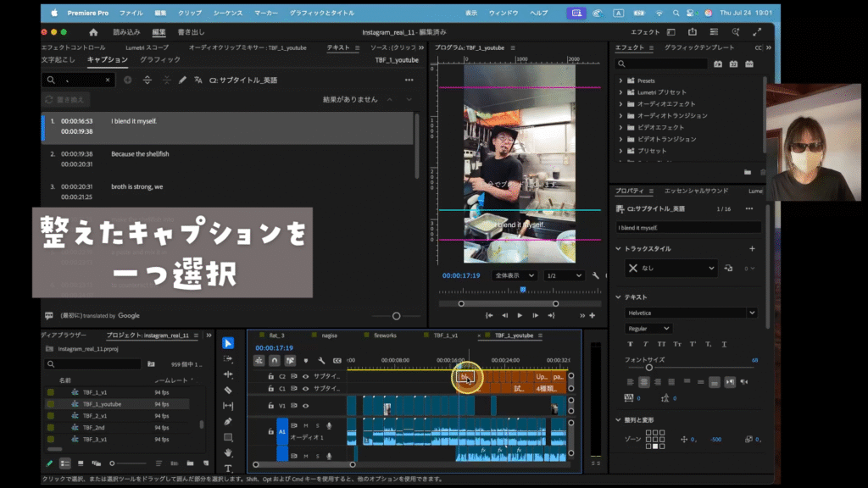Adjust the caption panel zoom slider

coord(397,316)
